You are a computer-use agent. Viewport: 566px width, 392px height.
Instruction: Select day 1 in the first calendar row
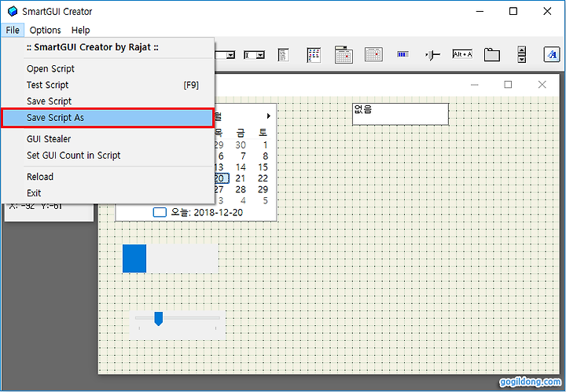click(266, 145)
